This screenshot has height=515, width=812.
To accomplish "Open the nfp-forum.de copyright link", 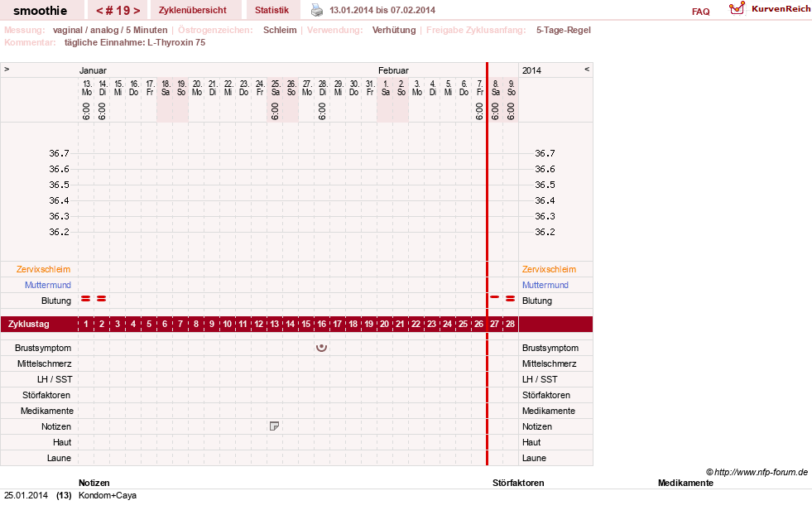I will click(x=757, y=472).
